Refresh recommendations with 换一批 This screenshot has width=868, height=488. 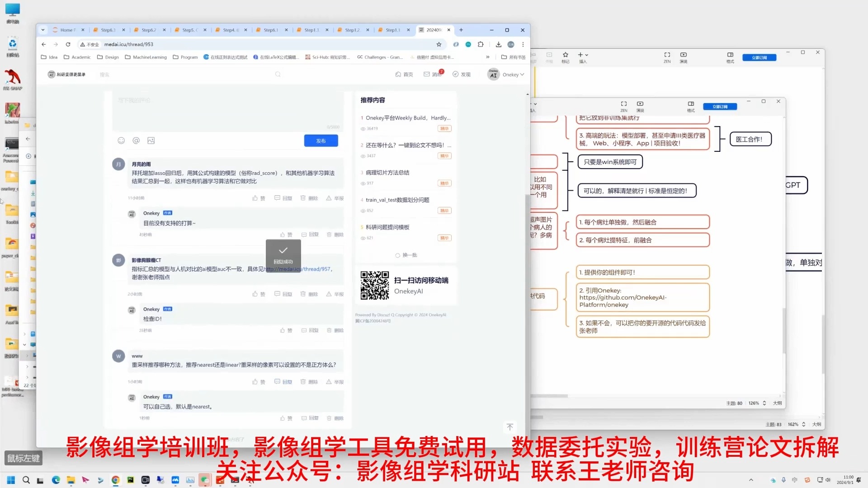(406, 255)
